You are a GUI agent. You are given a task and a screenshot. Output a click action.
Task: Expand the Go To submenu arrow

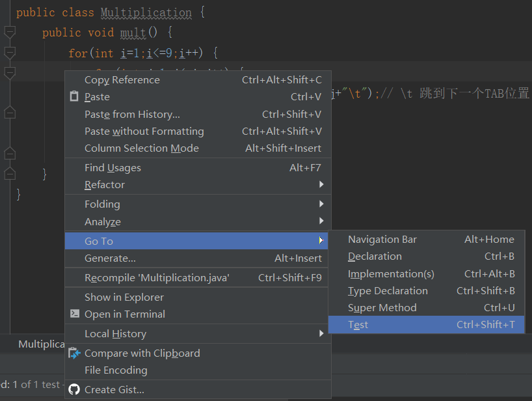point(321,240)
